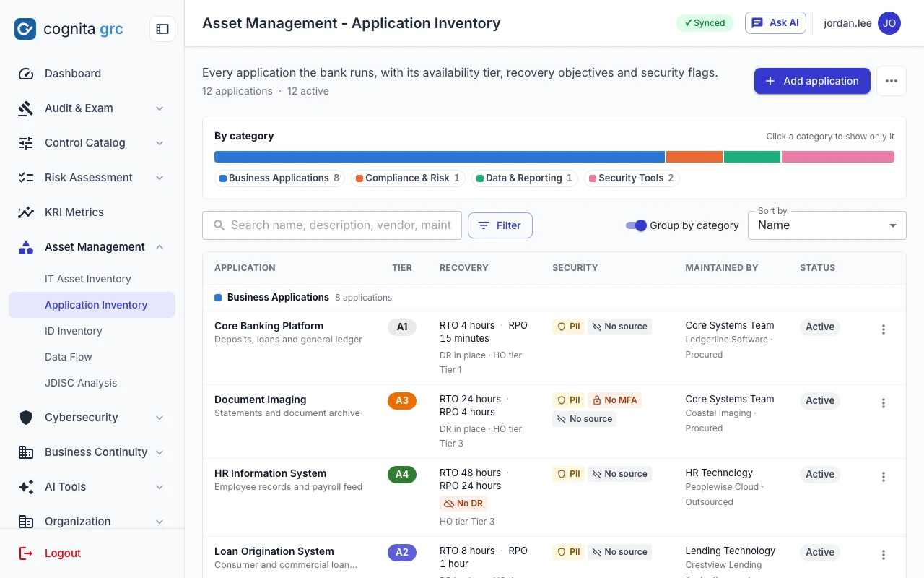Click the JO user avatar
Screen dimensions: 924x578
889,23
